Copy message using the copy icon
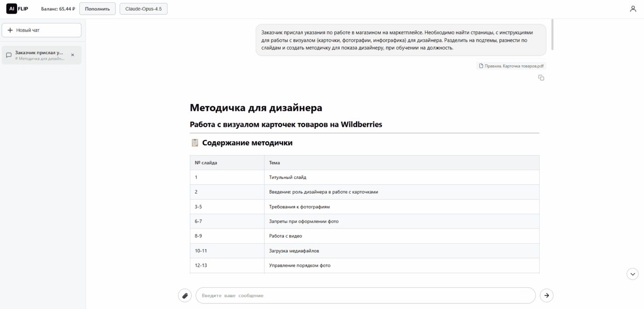The image size is (644, 309). pyautogui.click(x=541, y=78)
